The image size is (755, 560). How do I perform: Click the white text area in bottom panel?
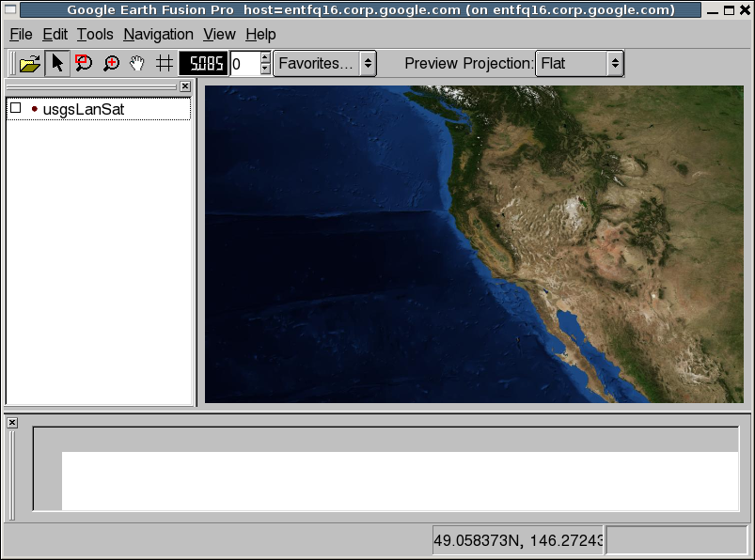pyautogui.click(x=395, y=477)
